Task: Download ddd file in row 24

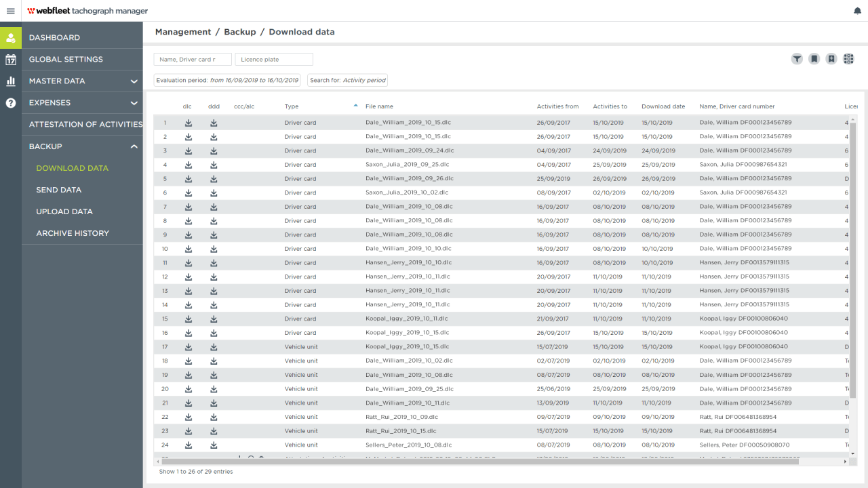Action: pos(214,445)
